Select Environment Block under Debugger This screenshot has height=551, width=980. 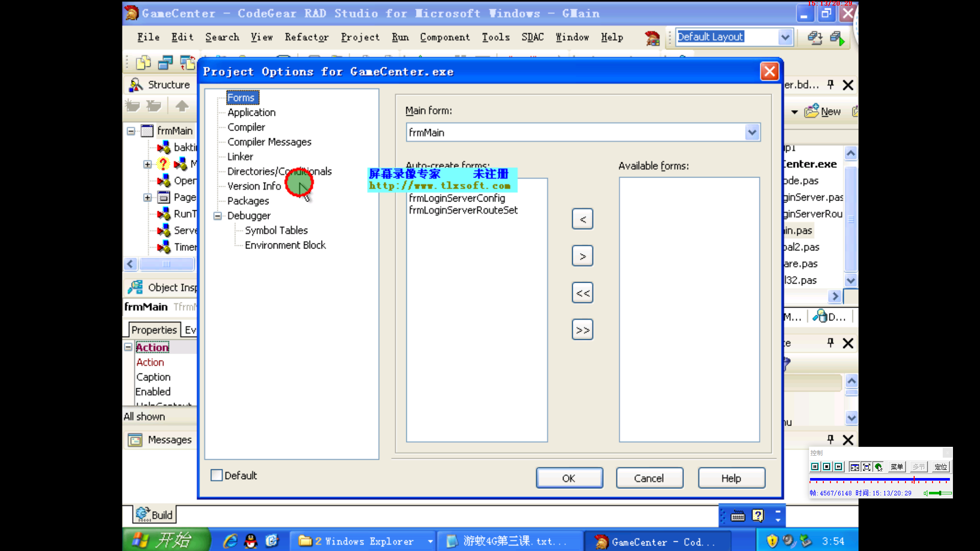click(x=285, y=245)
